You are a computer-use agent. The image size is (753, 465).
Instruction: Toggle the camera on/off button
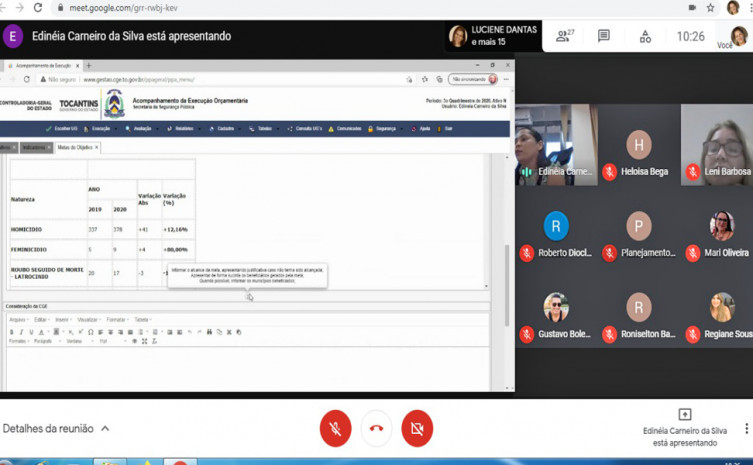tap(417, 428)
